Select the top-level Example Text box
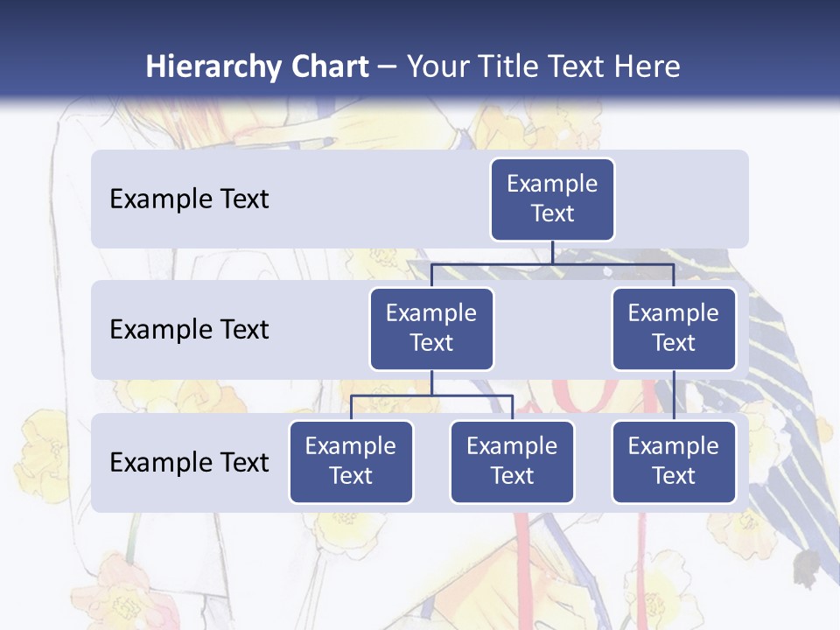The width and height of the screenshot is (840, 630). pyautogui.click(x=552, y=199)
